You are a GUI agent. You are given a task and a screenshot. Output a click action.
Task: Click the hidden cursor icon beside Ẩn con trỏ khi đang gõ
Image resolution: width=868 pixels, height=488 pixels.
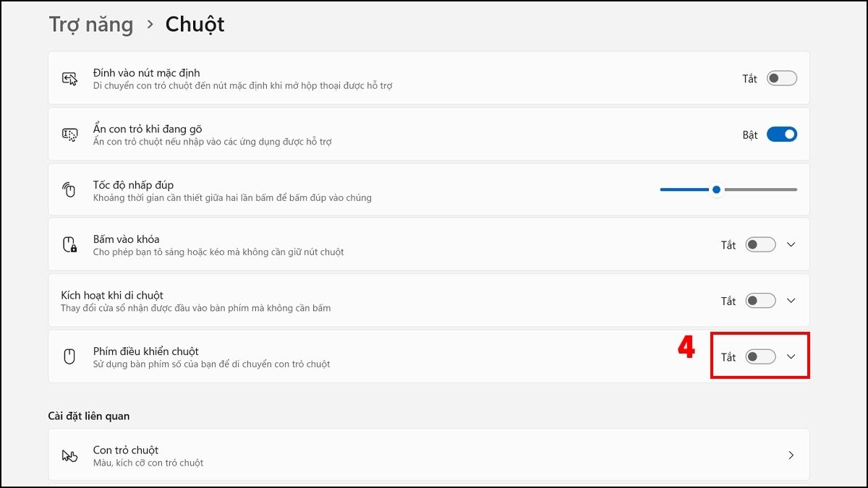coord(69,134)
